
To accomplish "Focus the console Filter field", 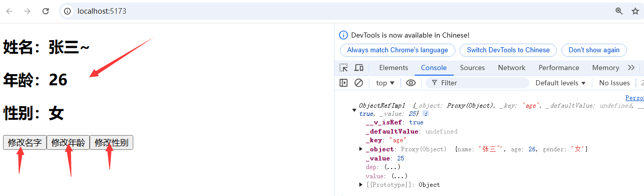I will (x=477, y=83).
